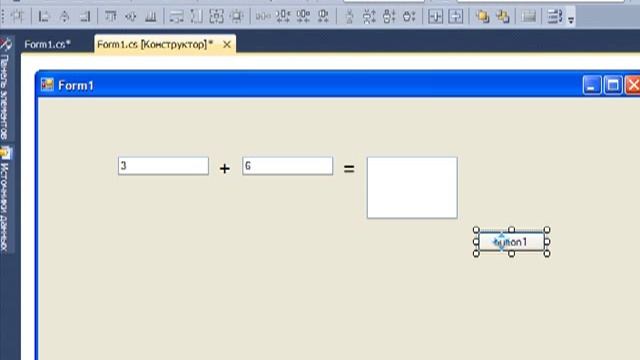Click the Decrease Horizontal Spacing icon
This screenshot has height=360, width=640.
point(303,16)
